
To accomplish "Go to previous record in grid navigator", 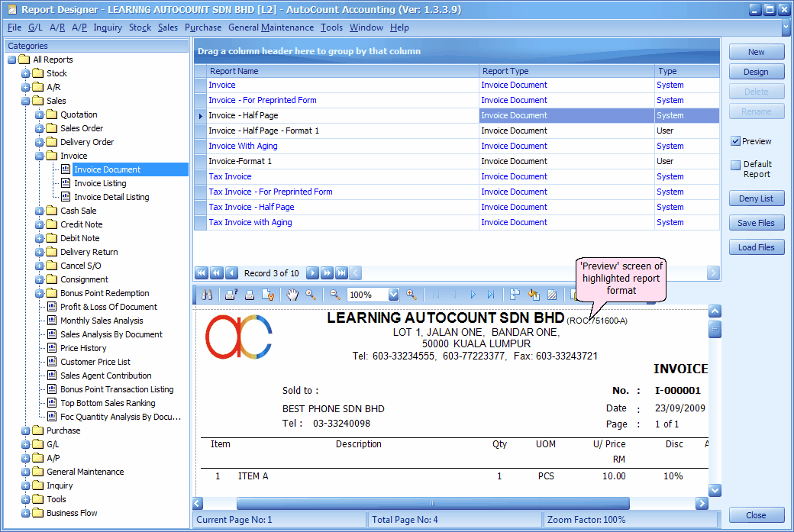I will point(231,272).
